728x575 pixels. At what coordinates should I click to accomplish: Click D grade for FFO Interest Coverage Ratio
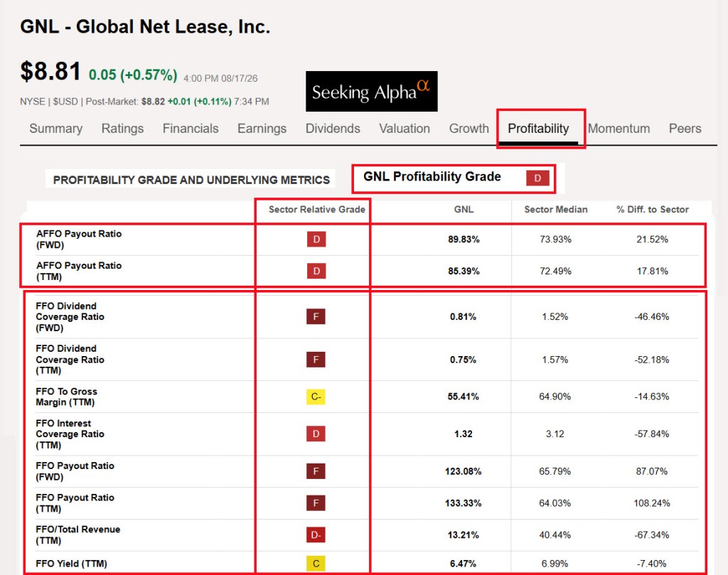[316, 434]
